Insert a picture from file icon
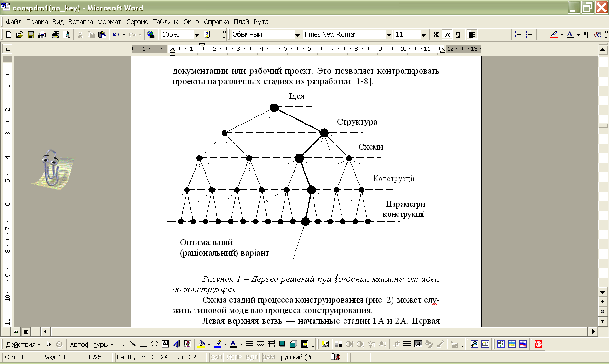 point(325,344)
